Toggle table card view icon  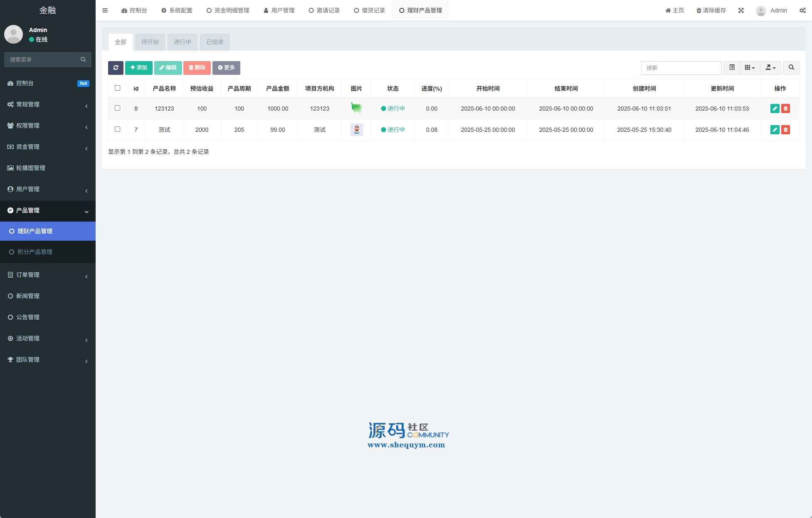point(732,68)
